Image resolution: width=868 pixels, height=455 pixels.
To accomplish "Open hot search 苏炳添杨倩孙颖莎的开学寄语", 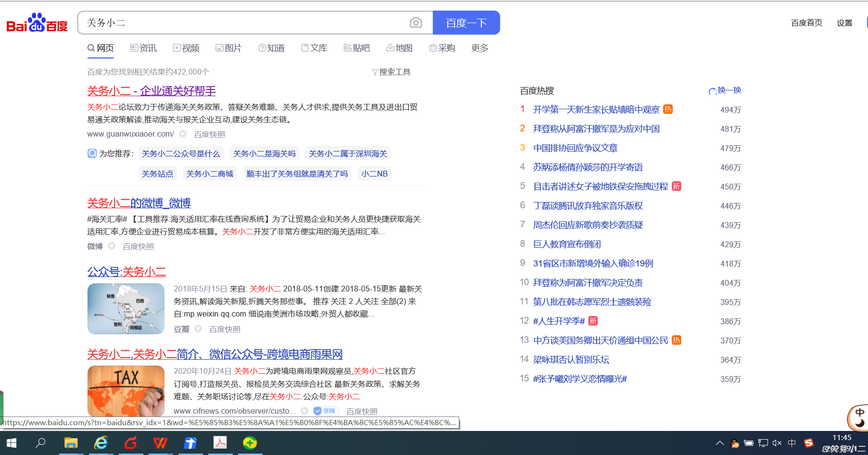I will point(588,167).
